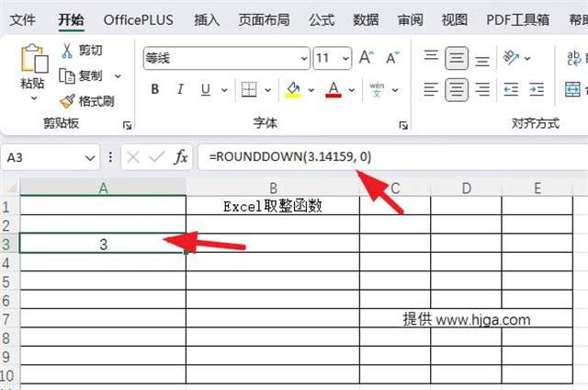
Task: Switch to the 视图 (View) tab
Action: tap(455, 19)
